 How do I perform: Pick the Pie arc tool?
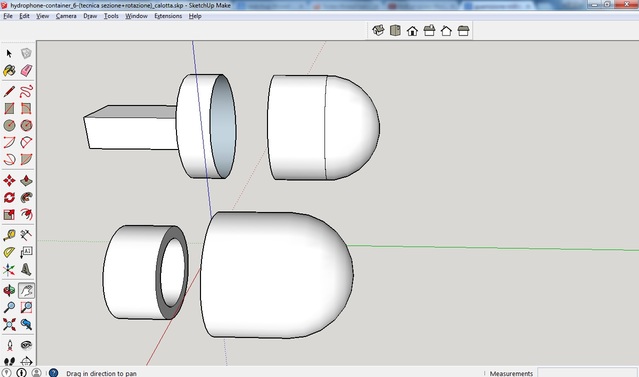tap(26, 159)
